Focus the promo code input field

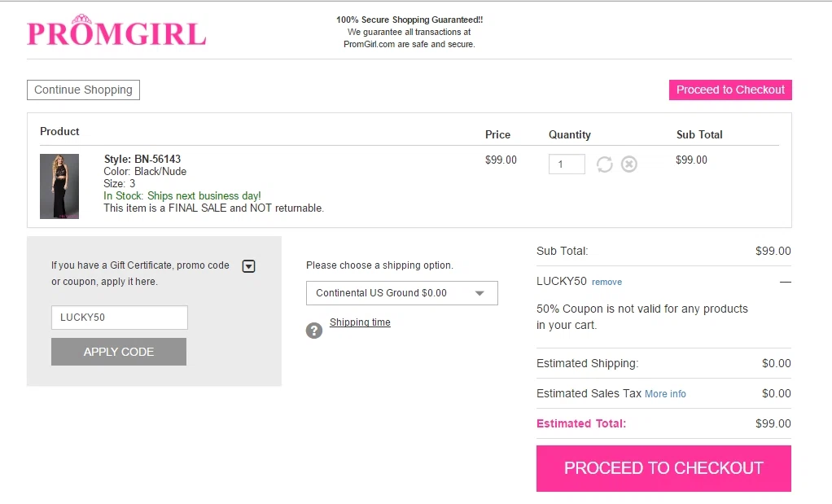coord(120,318)
